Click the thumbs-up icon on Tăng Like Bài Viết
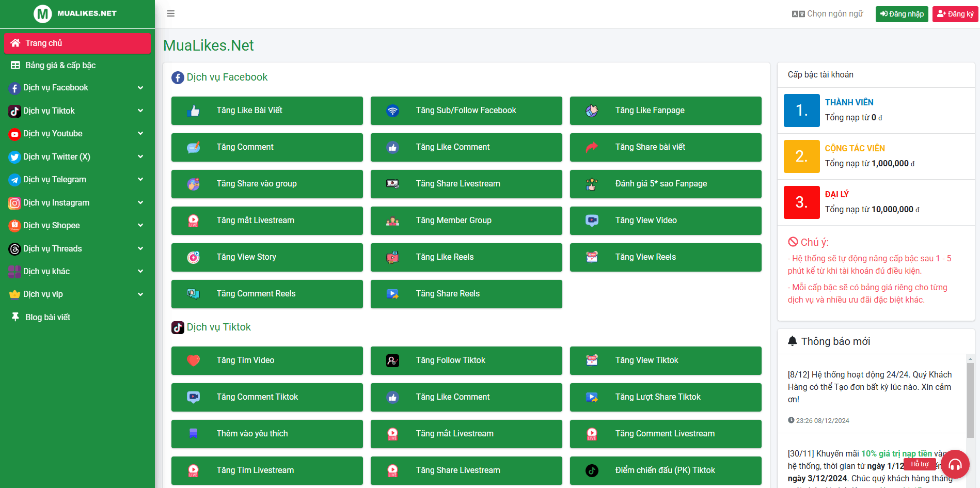980x488 pixels. coord(193,111)
